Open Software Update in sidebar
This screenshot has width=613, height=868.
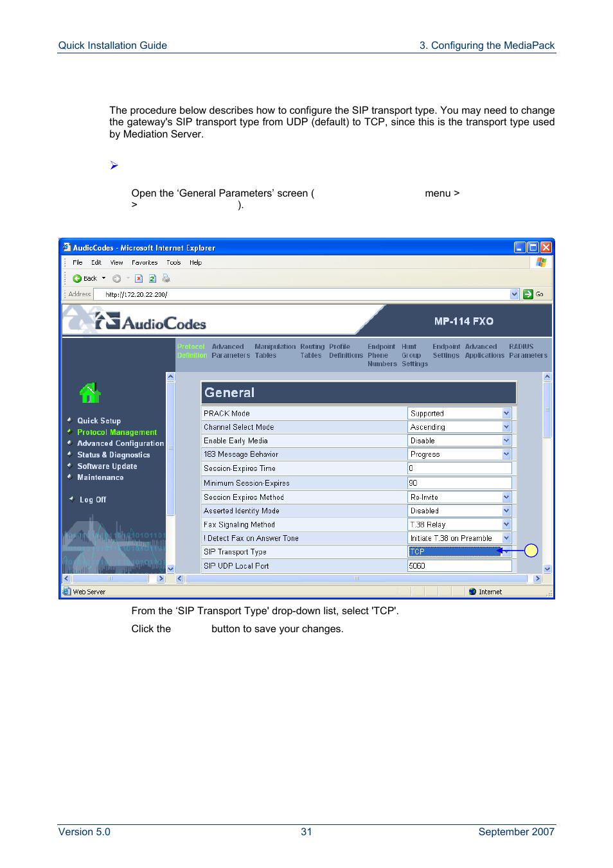107,466
